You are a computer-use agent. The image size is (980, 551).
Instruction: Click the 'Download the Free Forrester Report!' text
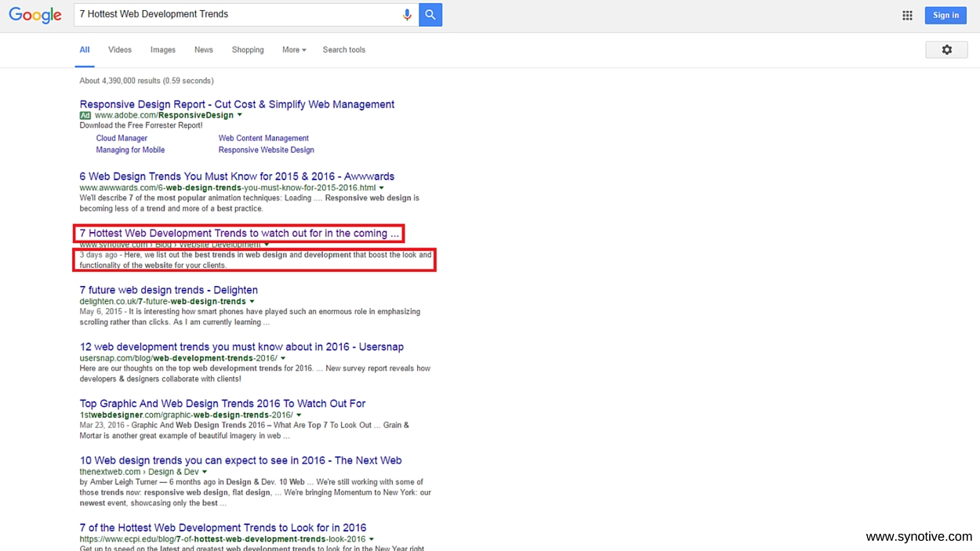pyautogui.click(x=141, y=125)
